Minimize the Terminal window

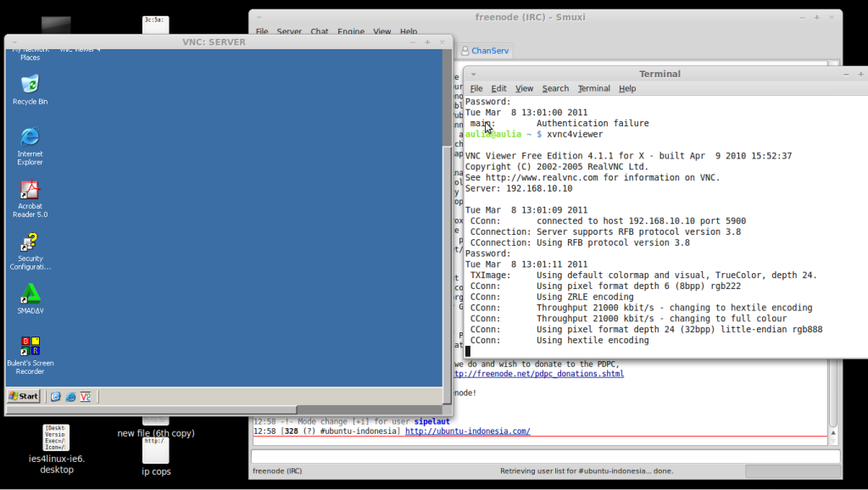pos(846,75)
